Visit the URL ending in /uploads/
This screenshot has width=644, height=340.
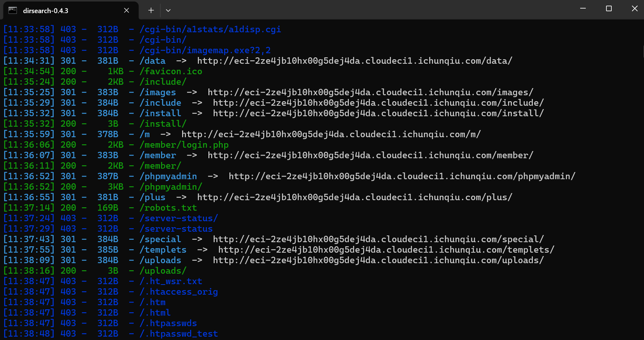point(378,261)
